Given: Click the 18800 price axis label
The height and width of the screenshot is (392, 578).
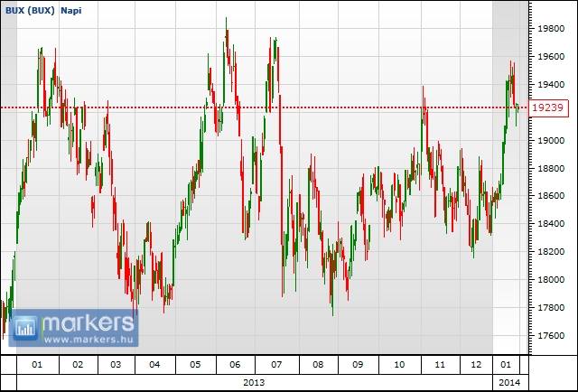Looking at the screenshot, I should pos(551,169).
